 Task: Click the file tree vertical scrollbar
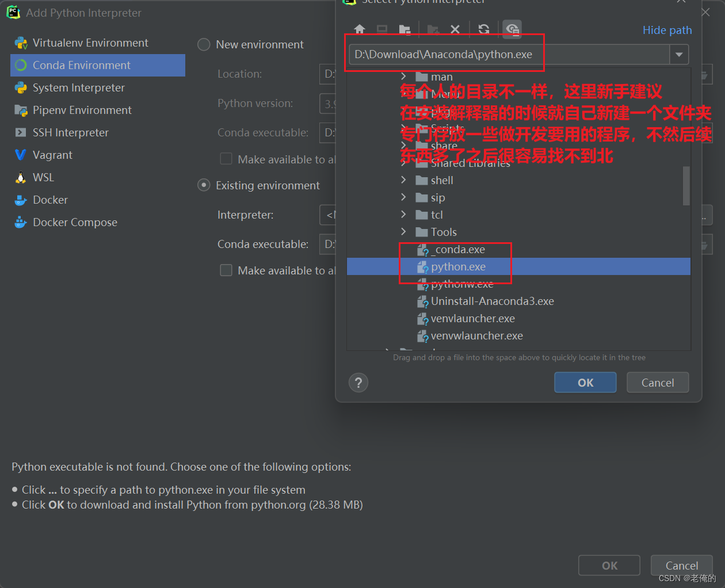click(686, 186)
